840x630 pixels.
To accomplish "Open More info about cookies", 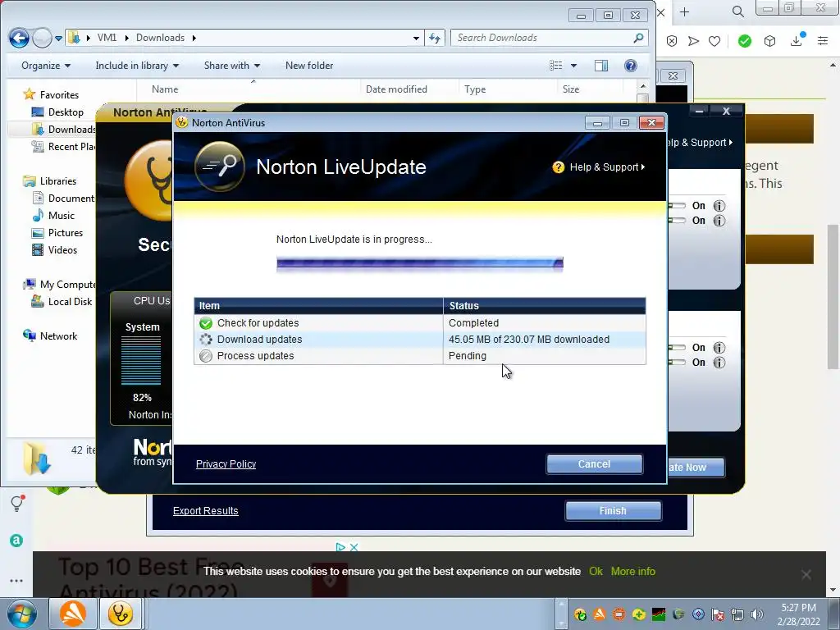I will [x=632, y=571].
